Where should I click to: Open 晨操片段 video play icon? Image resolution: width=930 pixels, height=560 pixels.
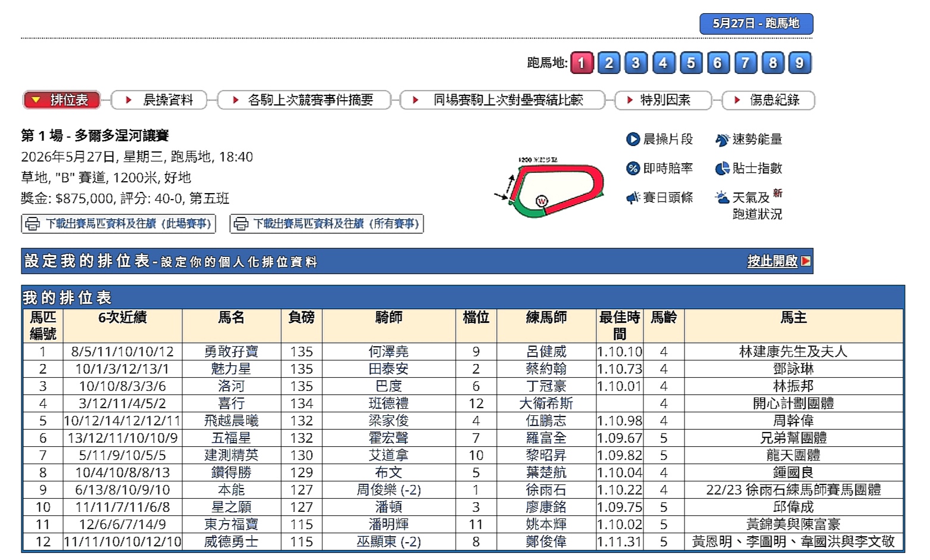(633, 139)
